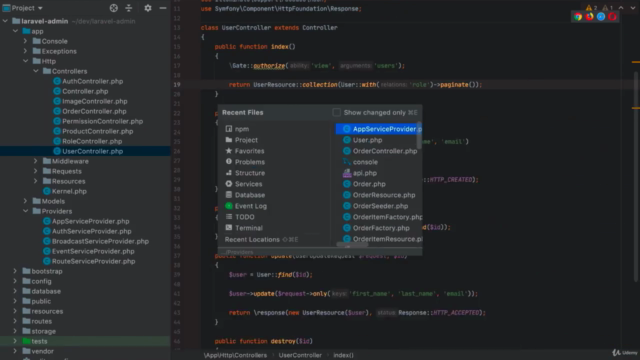This screenshot has height=360, width=640.
Task: Click TODO icon in Recent Files list
Action: 229,217
